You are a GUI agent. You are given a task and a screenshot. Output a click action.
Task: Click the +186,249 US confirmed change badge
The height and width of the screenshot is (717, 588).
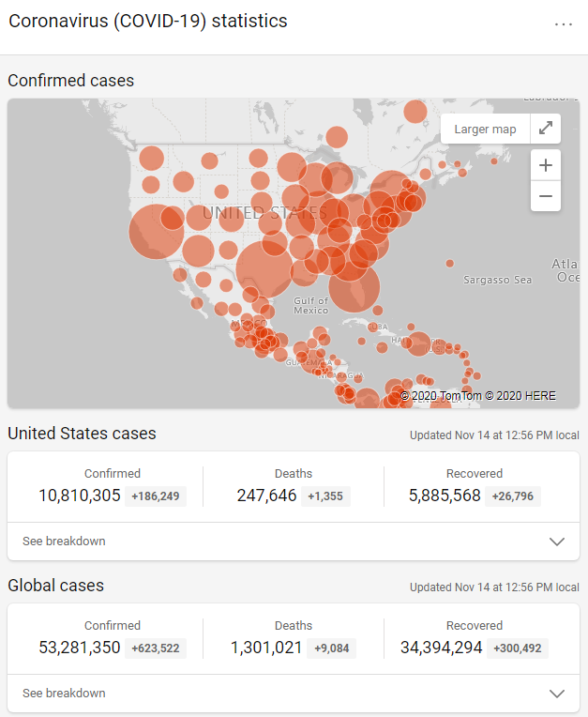click(x=156, y=496)
